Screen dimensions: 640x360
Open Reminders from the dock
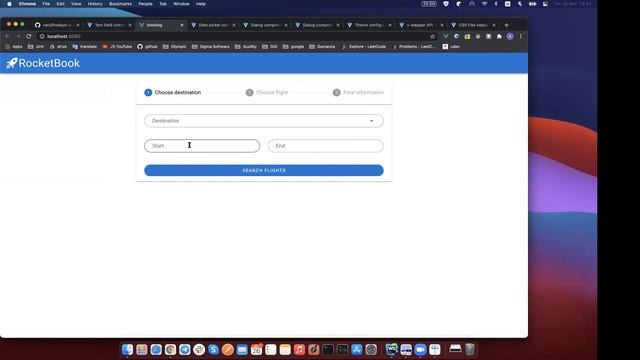[271, 350]
